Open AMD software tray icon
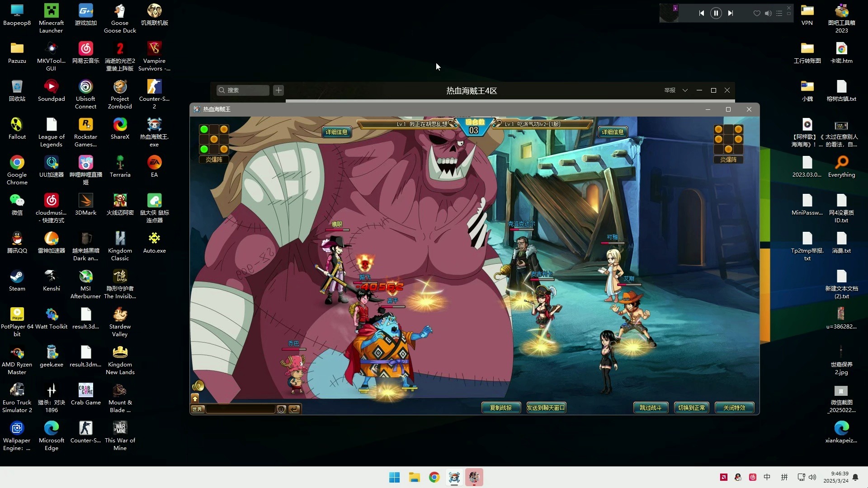The width and height of the screenshot is (868, 488). (x=724, y=477)
